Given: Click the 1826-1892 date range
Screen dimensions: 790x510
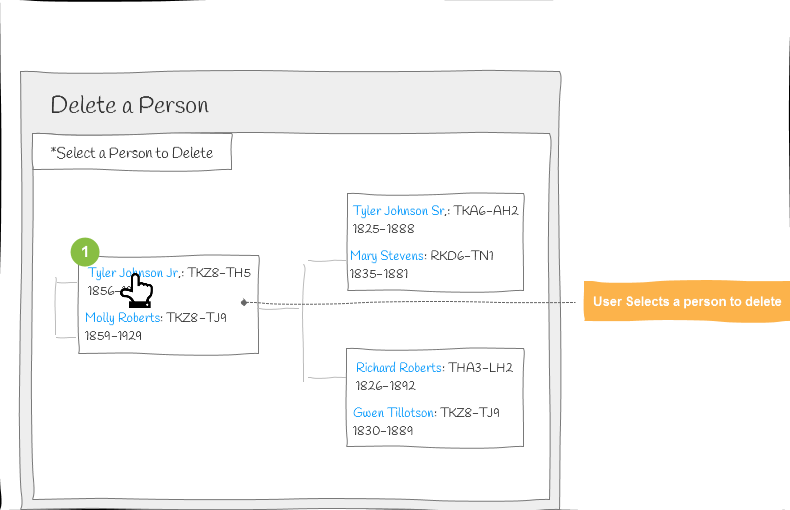Looking at the screenshot, I should [385, 386].
